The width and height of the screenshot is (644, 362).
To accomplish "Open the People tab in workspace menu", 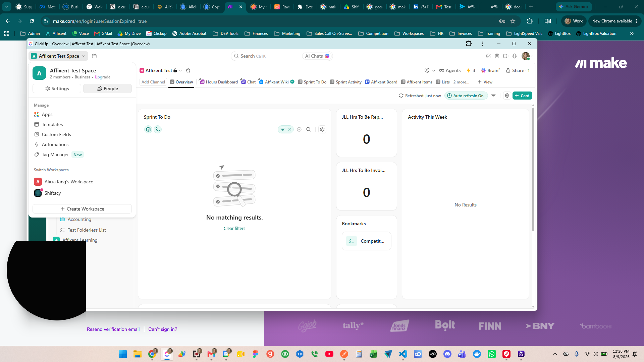I will 107,88.
